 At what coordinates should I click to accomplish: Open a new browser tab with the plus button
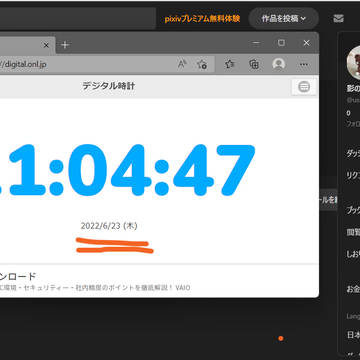pyautogui.click(x=65, y=45)
